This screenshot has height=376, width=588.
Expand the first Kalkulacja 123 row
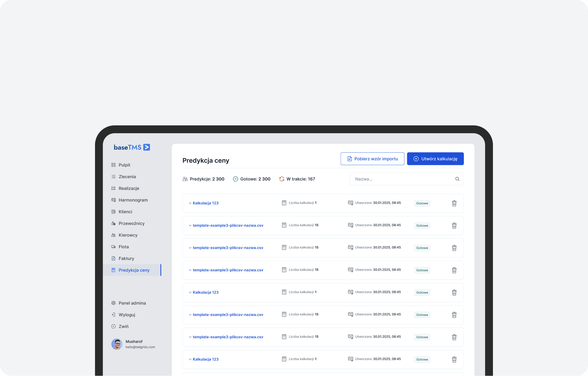point(190,203)
